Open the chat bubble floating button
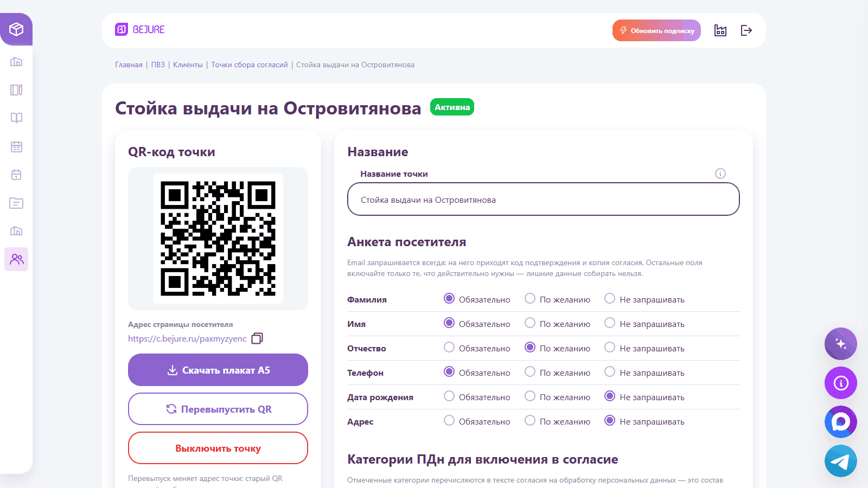Screen dimensions: 868x488 (x=841, y=422)
